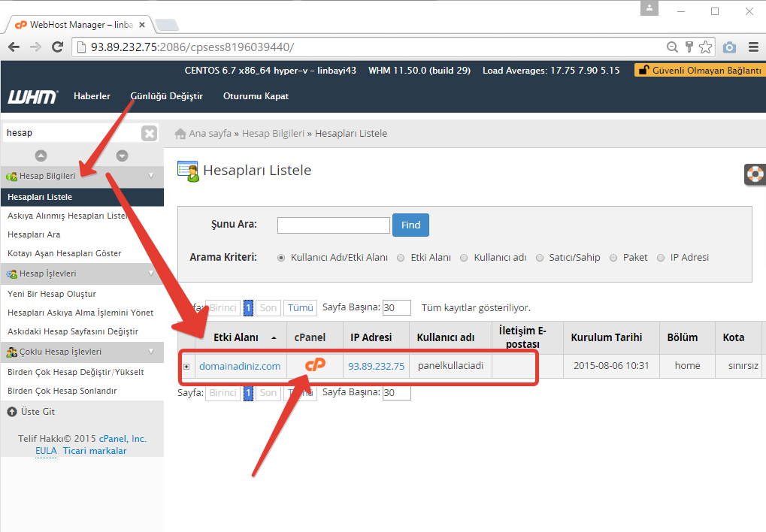Click the sidebar scroll down arrow icon
766x532 pixels.
[122, 156]
